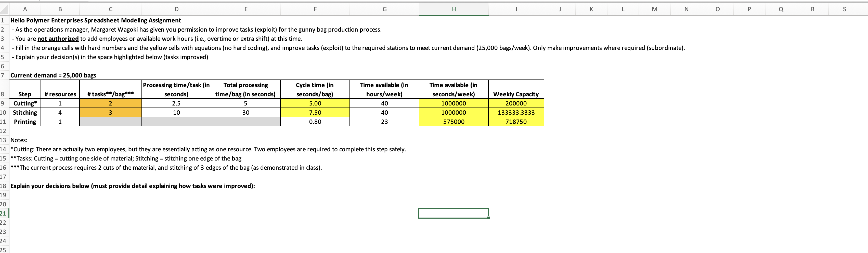Screen dimensions: 868x253
Task: Click the active green-bordered cell in column H
Action: click(x=454, y=213)
